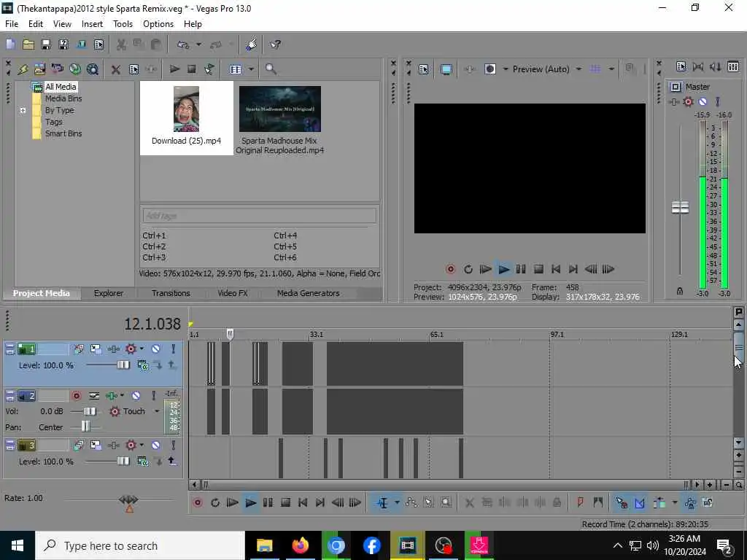
Task: Open File Explorer from the taskbar
Action: (x=264, y=545)
